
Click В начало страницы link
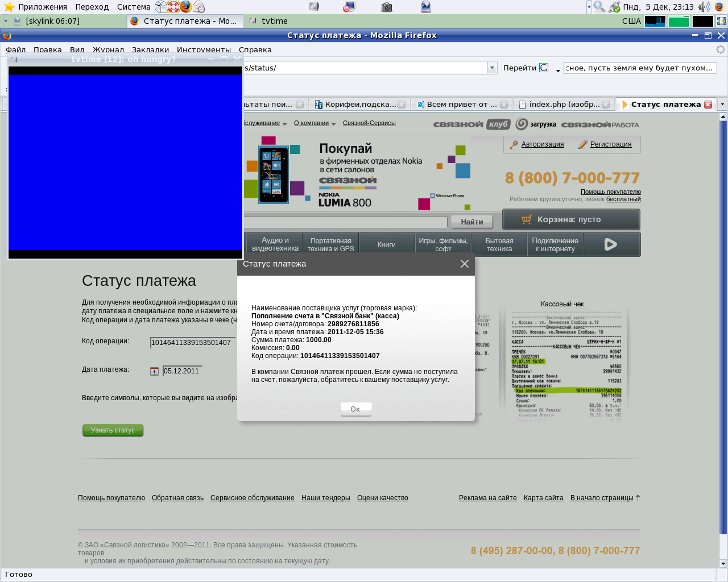pos(602,498)
